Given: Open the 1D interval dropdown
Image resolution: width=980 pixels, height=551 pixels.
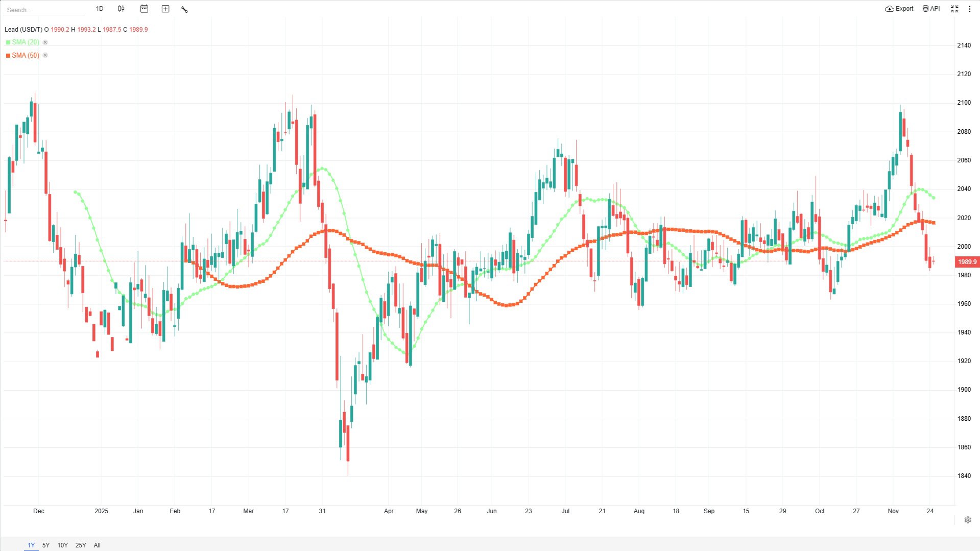Looking at the screenshot, I should (100, 9).
